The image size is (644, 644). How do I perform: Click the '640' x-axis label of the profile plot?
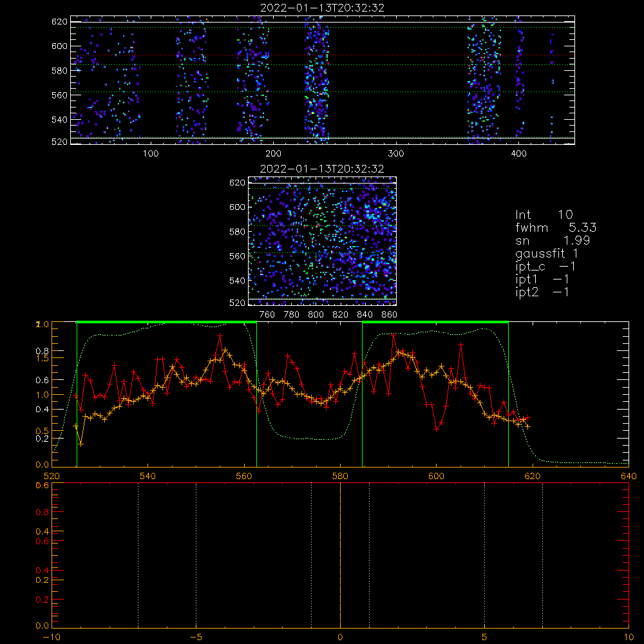(x=629, y=476)
